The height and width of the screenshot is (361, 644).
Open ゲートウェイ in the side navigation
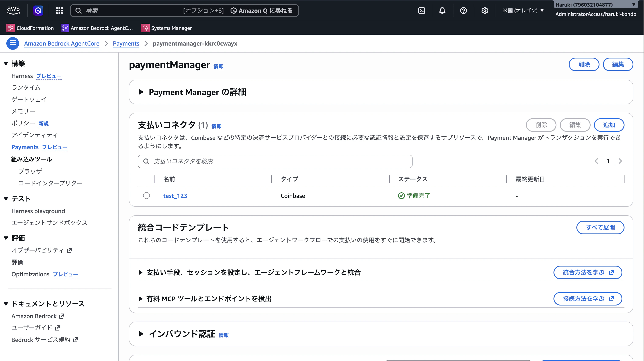29,99
